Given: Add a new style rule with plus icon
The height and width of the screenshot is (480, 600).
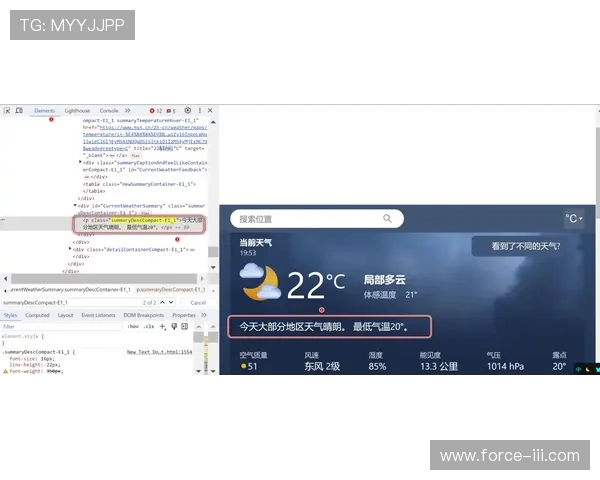Looking at the screenshot, I should click(163, 327).
